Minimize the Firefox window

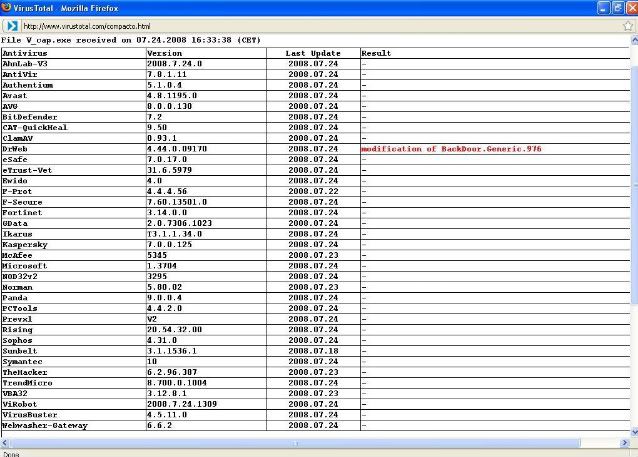603,8
